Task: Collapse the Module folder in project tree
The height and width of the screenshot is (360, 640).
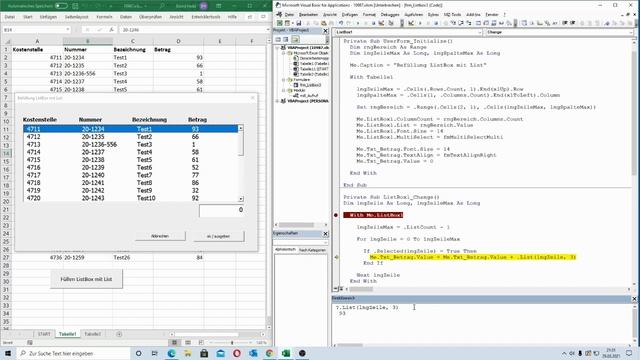Action: click(x=283, y=90)
